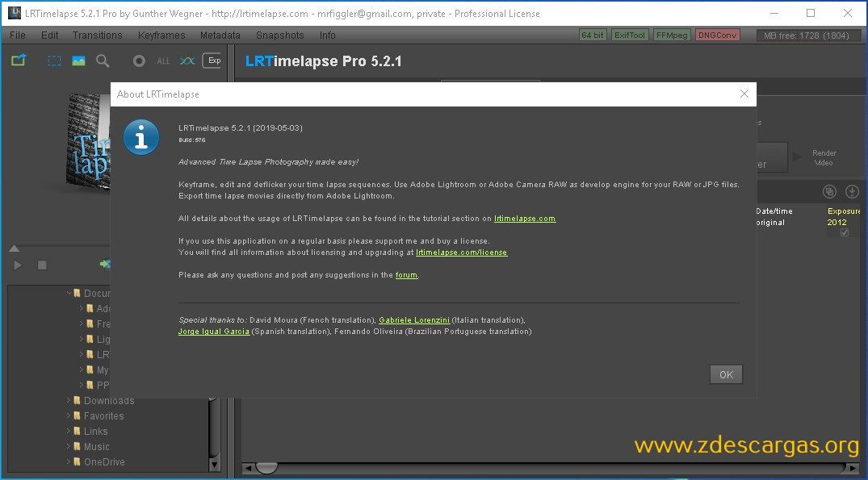Click the red DNGConv status indicator
Viewport: 868px width, 480px height.
718,35
